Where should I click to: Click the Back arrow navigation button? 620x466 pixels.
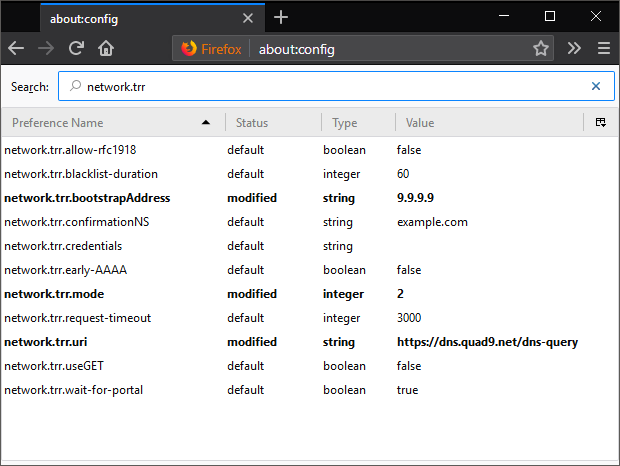pyautogui.click(x=16, y=48)
